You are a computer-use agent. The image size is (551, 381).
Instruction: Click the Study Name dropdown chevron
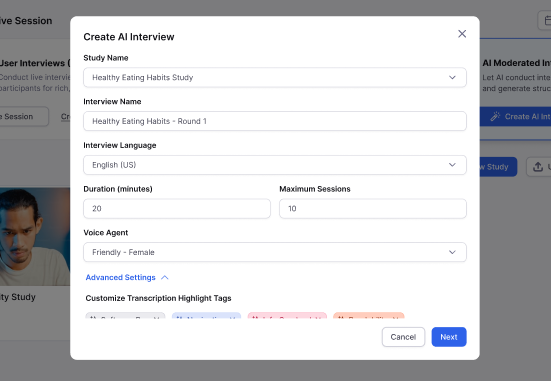pos(452,77)
